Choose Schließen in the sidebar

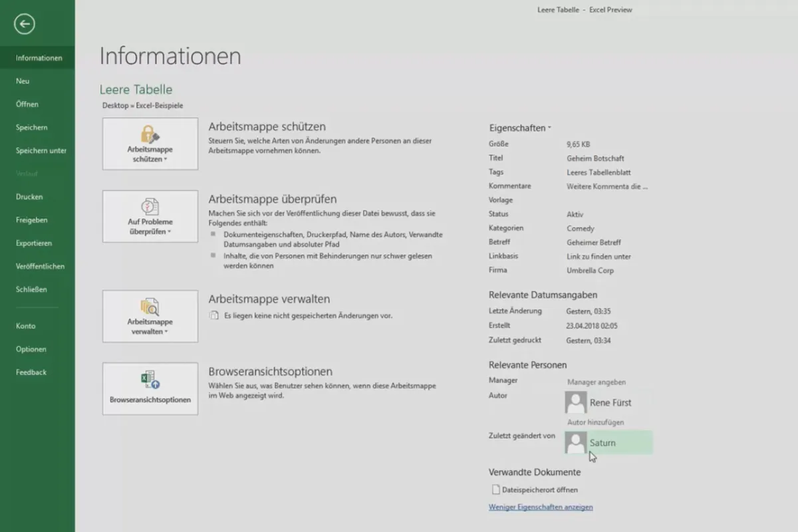37,289
